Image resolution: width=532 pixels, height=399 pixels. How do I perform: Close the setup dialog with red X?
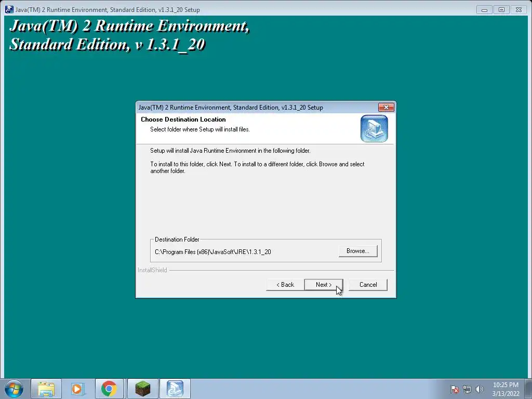tap(386, 107)
